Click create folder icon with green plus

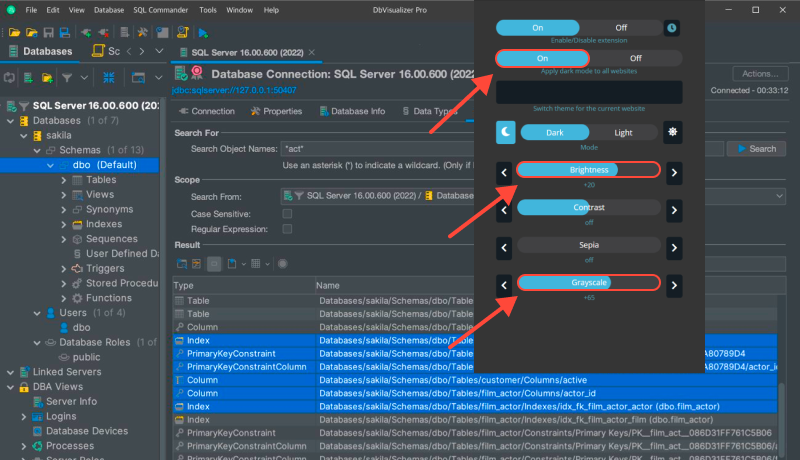(x=47, y=78)
